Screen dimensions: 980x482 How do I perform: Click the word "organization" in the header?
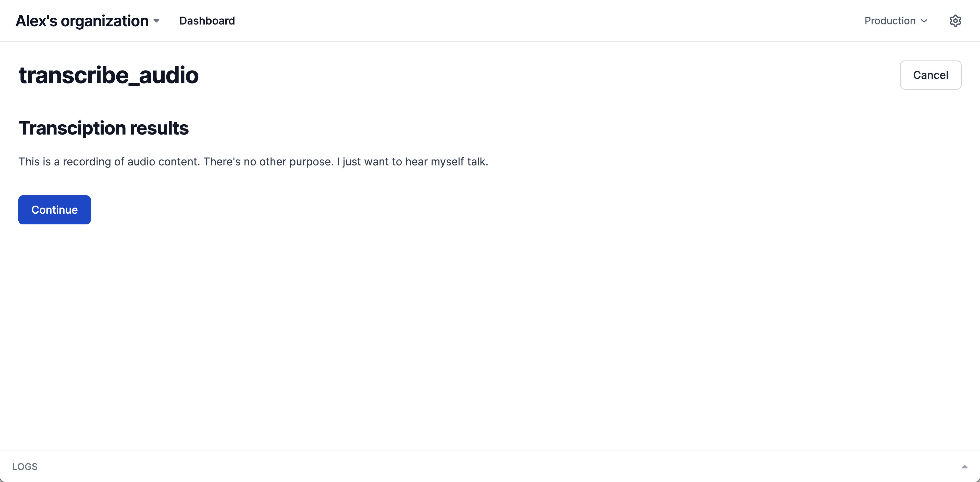pos(105,21)
